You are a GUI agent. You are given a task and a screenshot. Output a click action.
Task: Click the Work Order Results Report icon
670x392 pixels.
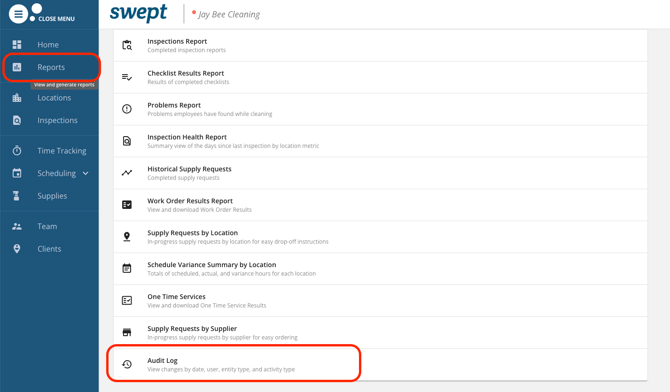click(x=127, y=205)
